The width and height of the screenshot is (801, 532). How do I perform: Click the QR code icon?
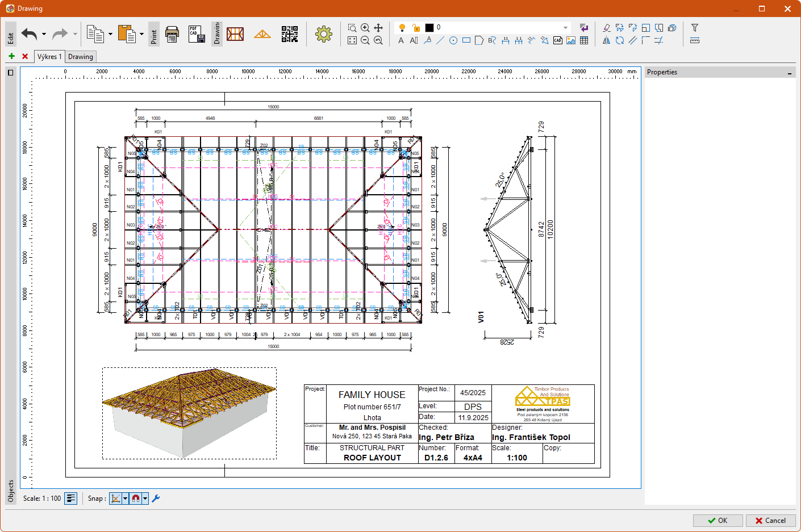click(290, 34)
